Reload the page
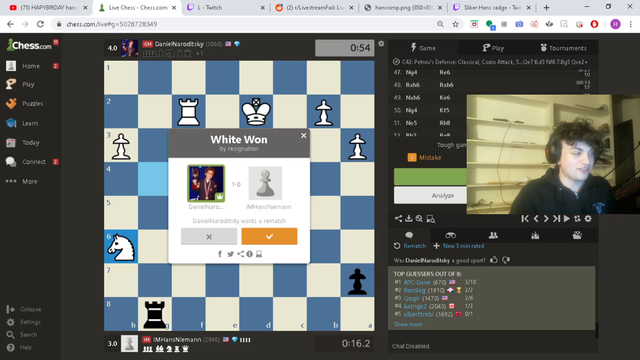640x360 pixels. pyautogui.click(x=40, y=24)
